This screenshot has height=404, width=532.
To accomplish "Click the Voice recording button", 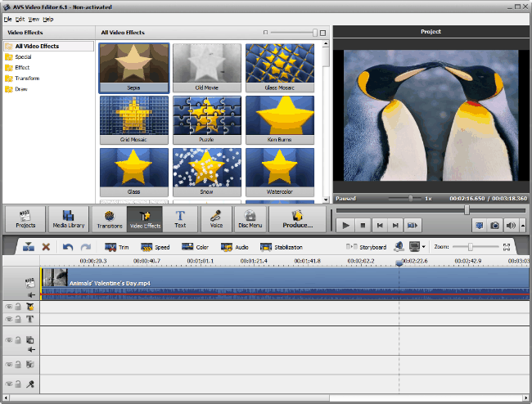I will click(x=216, y=218).
